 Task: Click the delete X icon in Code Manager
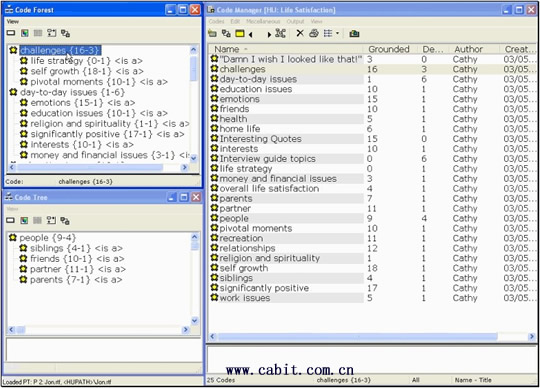click(x=300, y=33)
